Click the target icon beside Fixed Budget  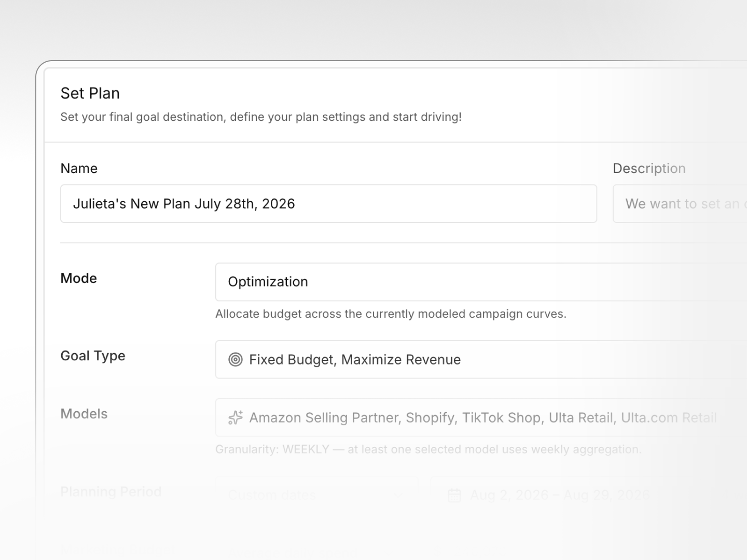236,359
